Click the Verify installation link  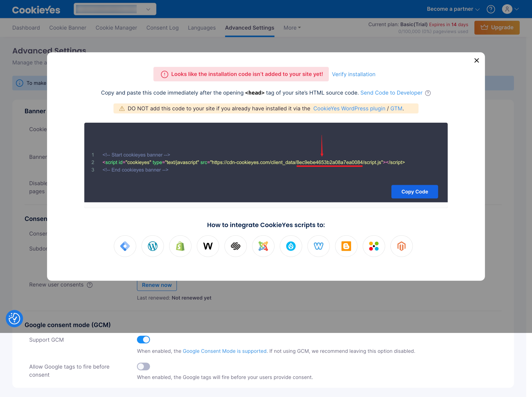click(x=353, y=74)
